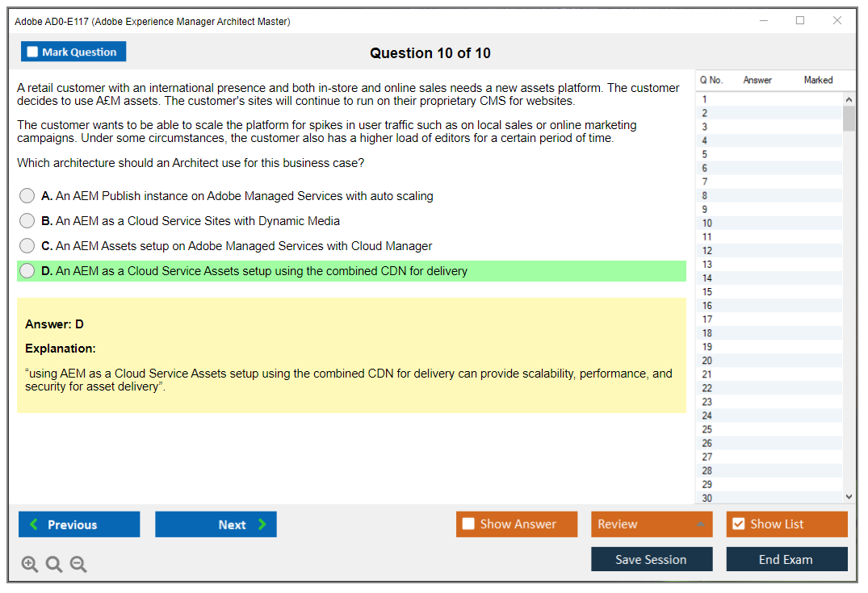
Task: Go to the Previous question
Action: point(79,524)
